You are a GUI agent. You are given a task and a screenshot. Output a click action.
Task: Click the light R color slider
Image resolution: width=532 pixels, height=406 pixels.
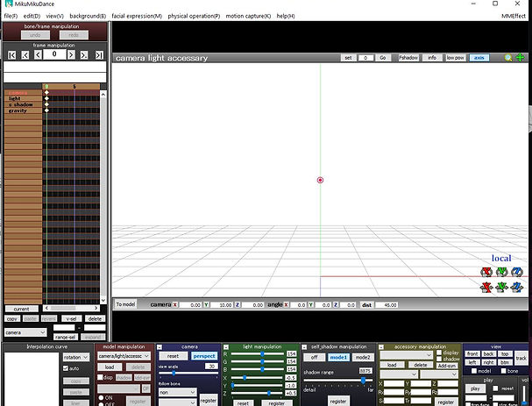click(258, 353)
